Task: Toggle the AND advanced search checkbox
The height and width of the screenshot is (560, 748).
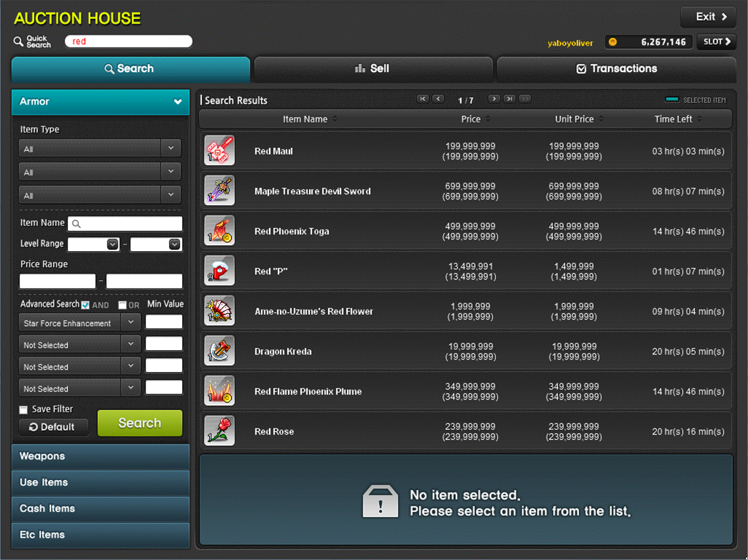Action: tap(86, 305)
